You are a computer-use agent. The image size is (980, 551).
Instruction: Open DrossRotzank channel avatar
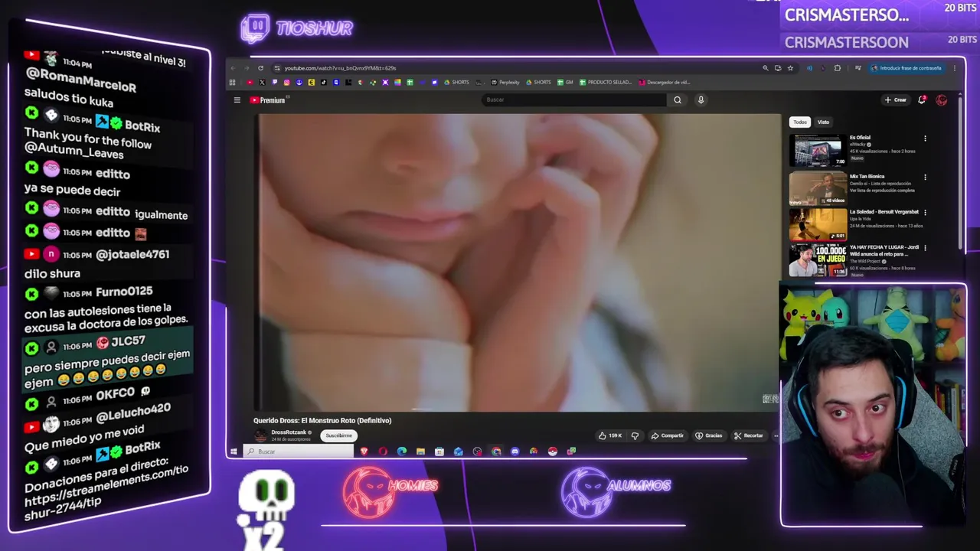pyautogui.click(x=261, y=435)
